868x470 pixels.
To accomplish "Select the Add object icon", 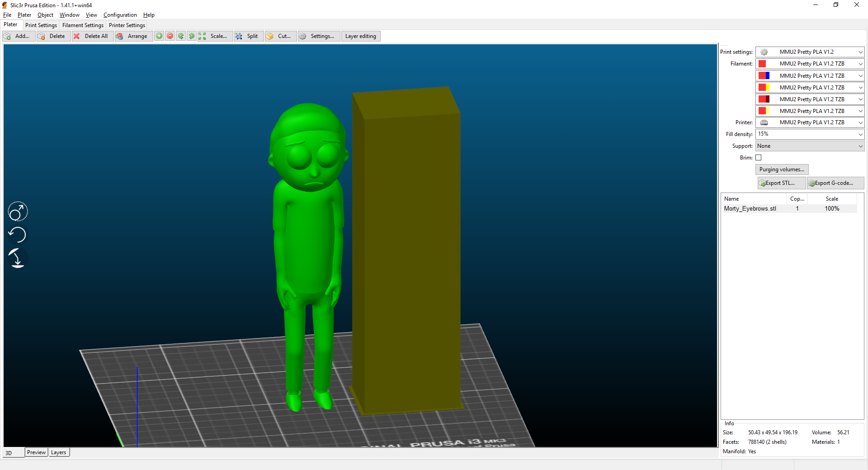I will pos(7,36).
